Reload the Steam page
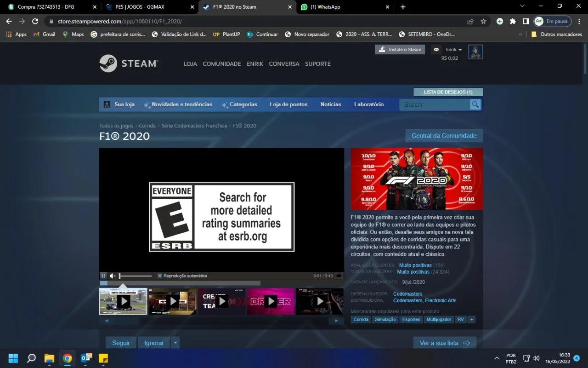This screenshot has width=588, height=368. 35,21
